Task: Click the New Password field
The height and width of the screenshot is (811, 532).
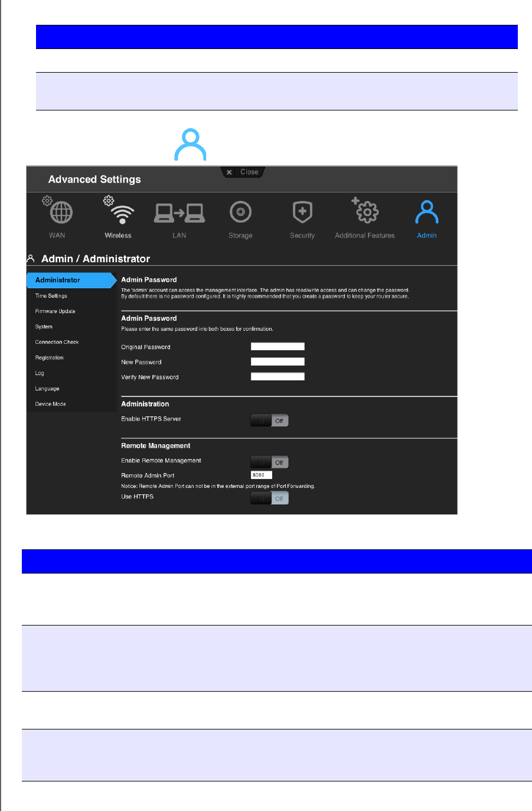Action: (x=278, y=361)
